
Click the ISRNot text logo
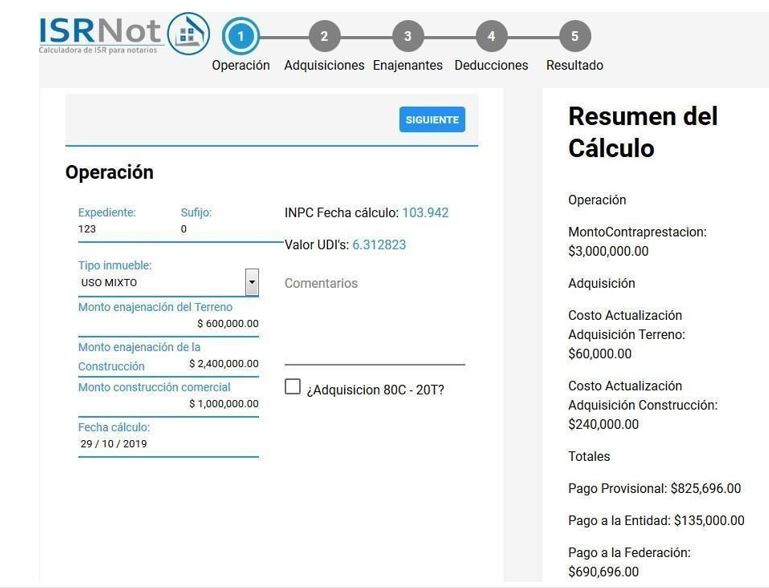[100, 31]
